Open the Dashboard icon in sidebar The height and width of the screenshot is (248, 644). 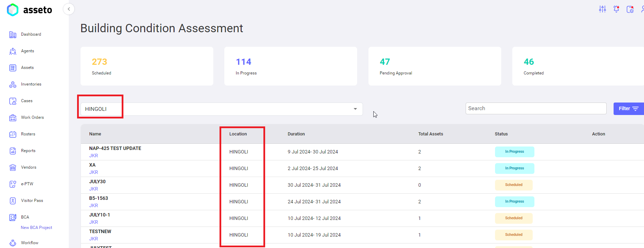13,35
